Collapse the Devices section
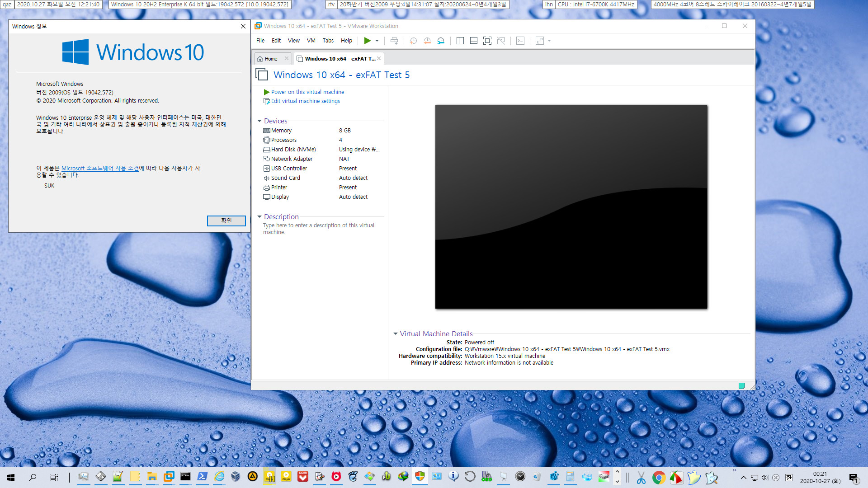The image size is (868, 488). pos(259,121)
